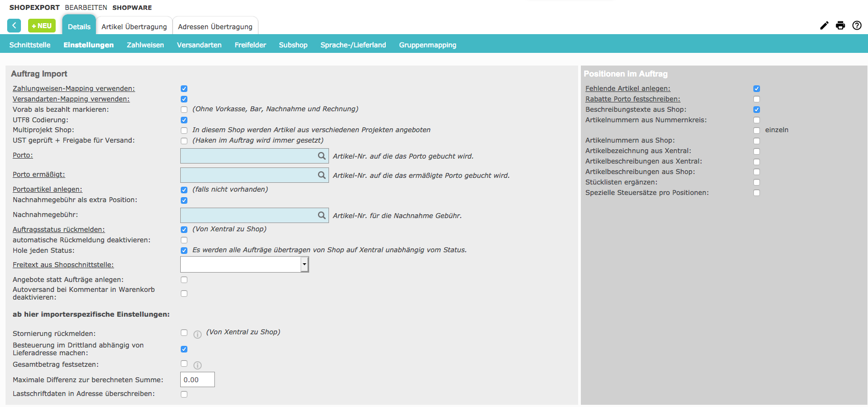Viewport: 868px width, 407px height.
Task: Click search icon in Porto ermäßigt field
Action: pos(322,175)
